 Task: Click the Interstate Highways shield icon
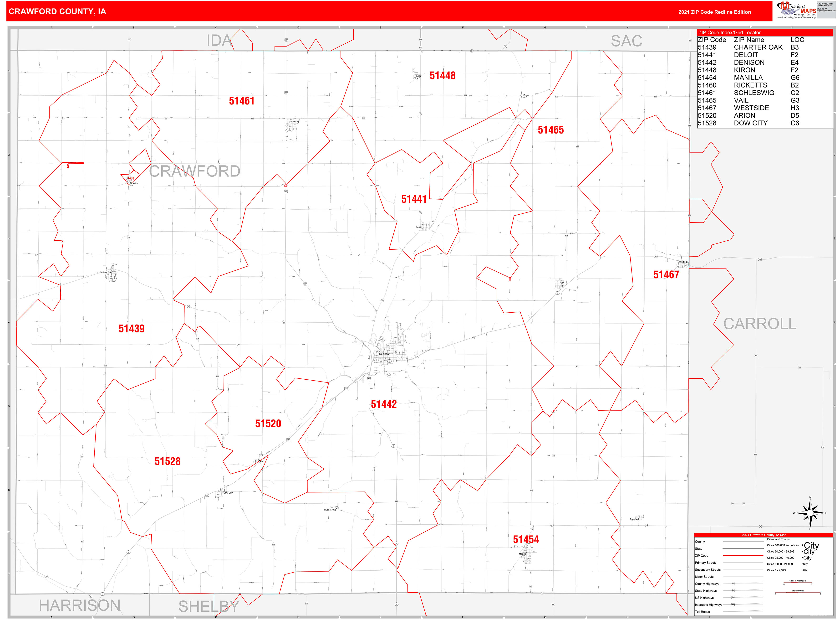pos(733,605)
